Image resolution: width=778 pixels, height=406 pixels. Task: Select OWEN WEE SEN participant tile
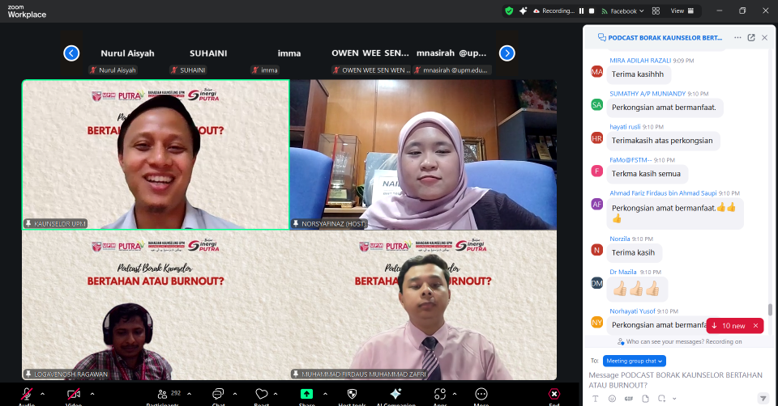click(370, 59)
